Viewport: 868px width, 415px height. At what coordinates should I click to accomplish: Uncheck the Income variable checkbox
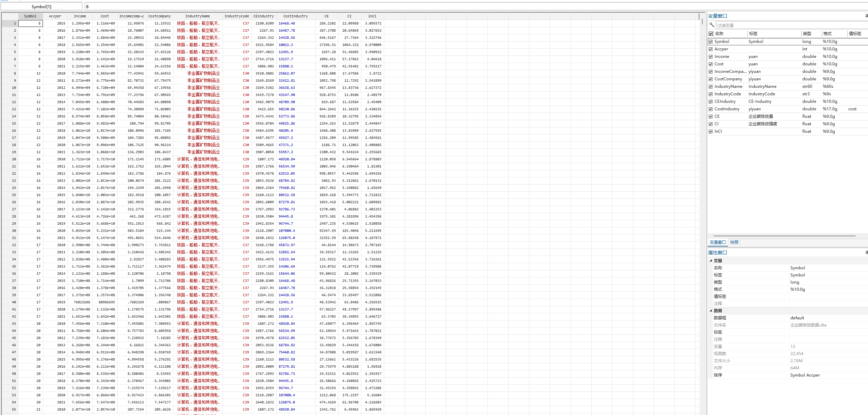coord(710,57)
